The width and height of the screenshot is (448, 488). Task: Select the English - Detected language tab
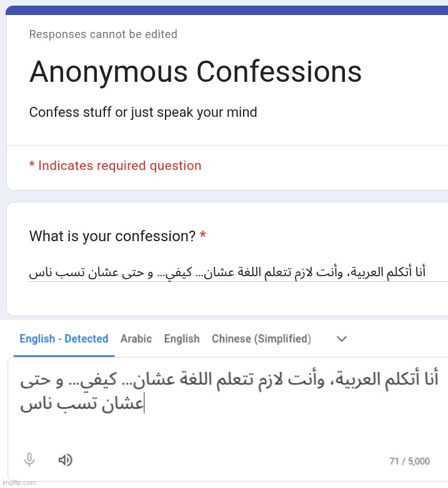point(64,339)
